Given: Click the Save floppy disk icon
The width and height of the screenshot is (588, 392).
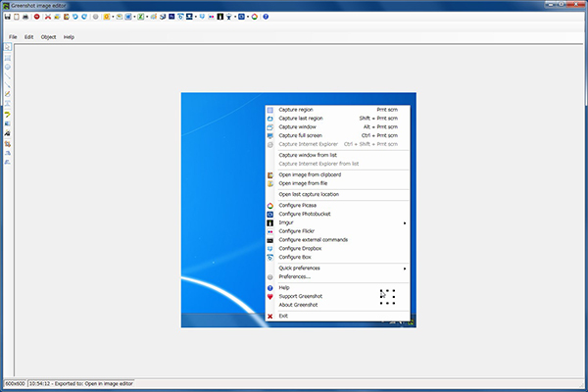Looking at the screenshot, I should 8,17.
